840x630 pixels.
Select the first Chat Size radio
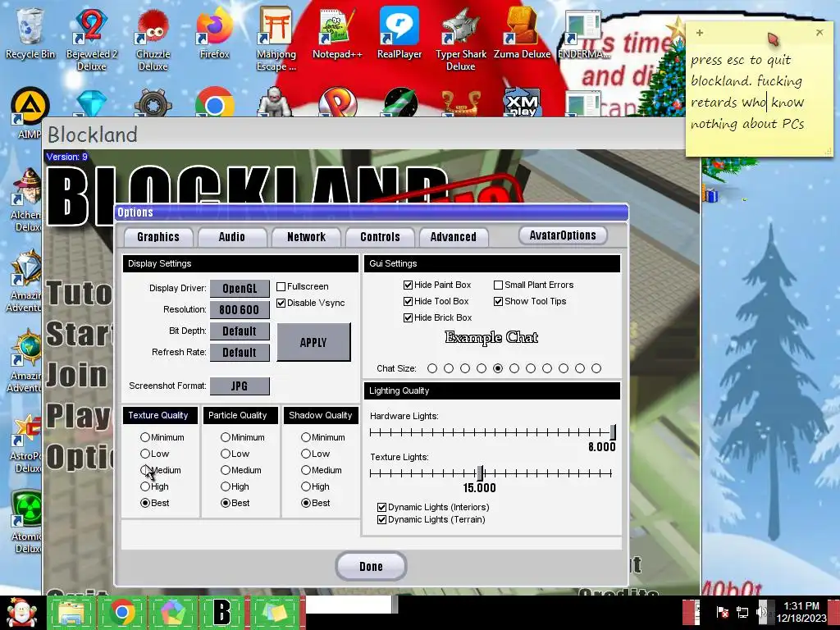tap(432, 368)
